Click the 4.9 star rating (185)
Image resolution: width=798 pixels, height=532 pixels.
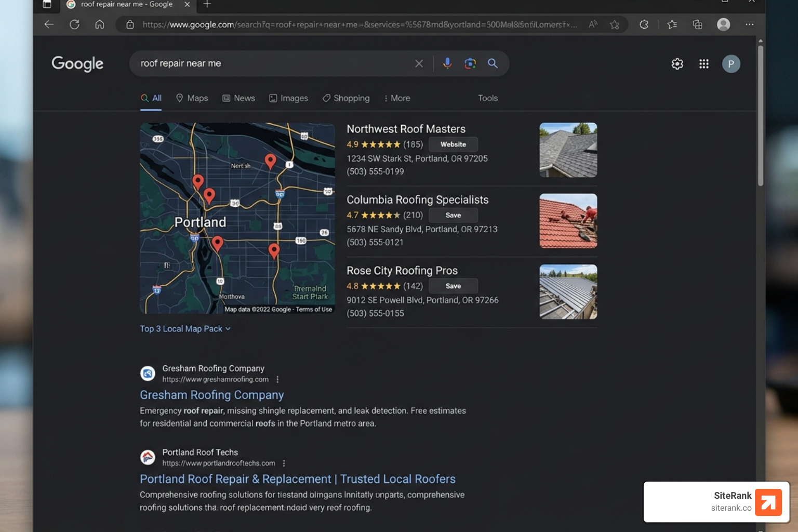pyautogui.click(x=385, y=144)
